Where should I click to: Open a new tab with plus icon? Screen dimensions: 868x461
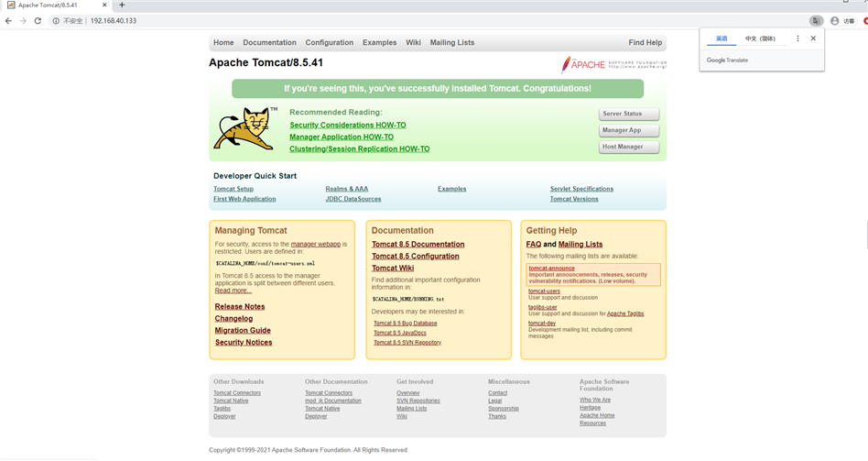(122, 5)
